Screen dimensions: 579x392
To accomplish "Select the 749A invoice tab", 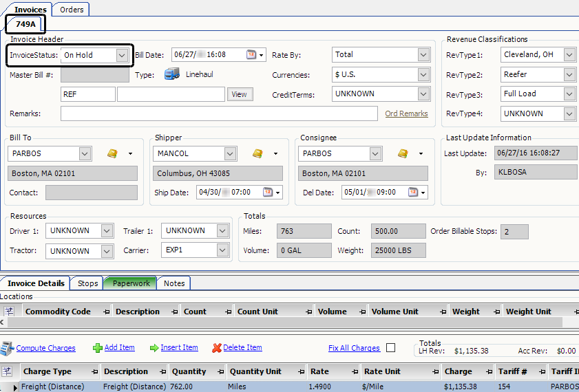I will tap(25, 24).
